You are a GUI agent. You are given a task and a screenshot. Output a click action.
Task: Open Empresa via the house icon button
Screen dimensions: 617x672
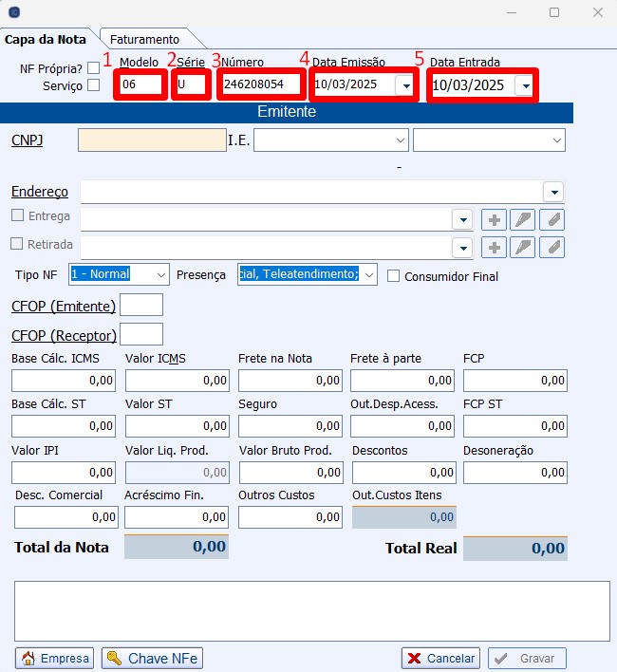(55, 658)
